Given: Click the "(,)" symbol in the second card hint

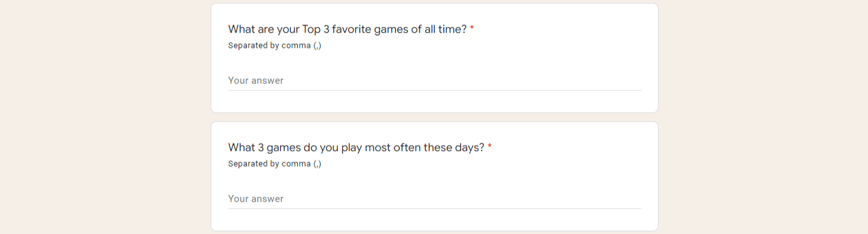Looking at the screenshot, I should 318,164.
